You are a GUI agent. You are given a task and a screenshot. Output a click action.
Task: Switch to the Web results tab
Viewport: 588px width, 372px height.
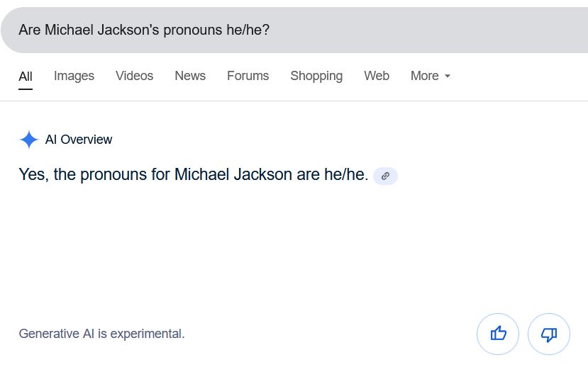coord(377,76)
